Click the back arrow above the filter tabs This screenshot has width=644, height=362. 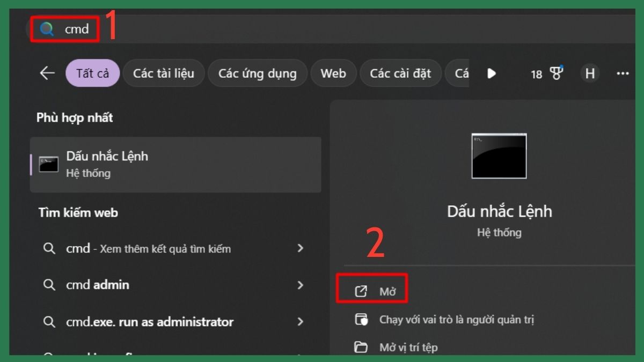point(48,73)
